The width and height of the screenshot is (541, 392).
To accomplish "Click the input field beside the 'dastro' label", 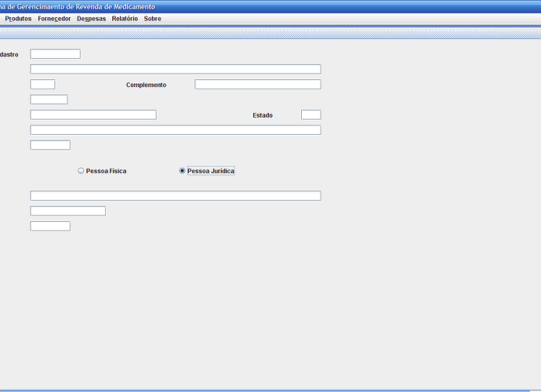I will click(x=55, y=54).
